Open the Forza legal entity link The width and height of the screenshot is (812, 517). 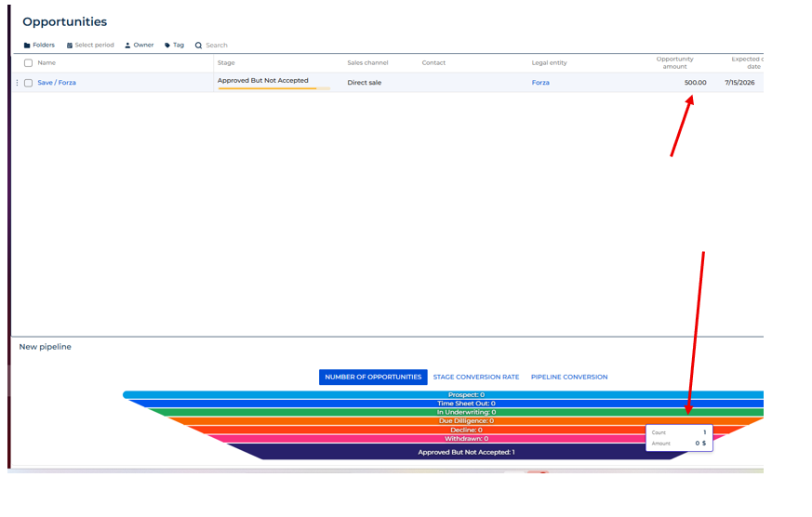click(x=540, y=83)
